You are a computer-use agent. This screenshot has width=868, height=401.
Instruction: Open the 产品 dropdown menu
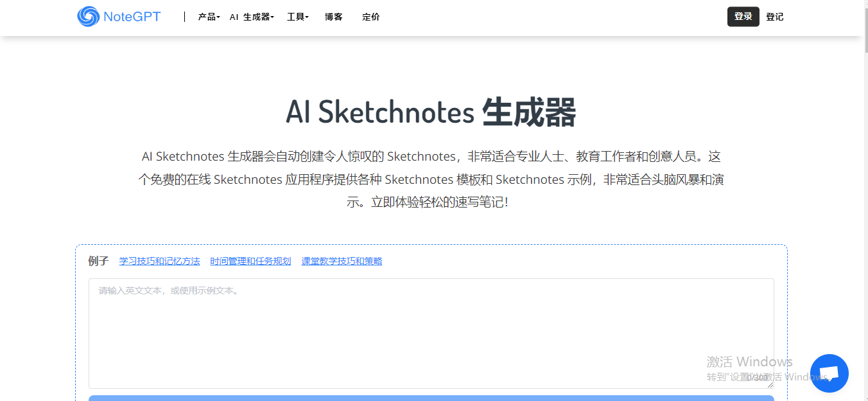point(206,17)
